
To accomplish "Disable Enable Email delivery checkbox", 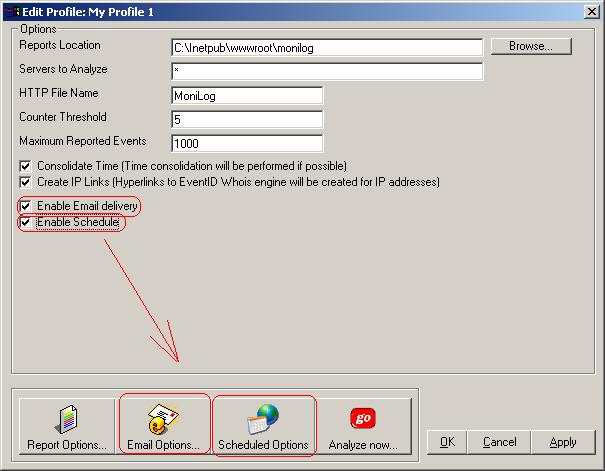I will click(26, 206).
